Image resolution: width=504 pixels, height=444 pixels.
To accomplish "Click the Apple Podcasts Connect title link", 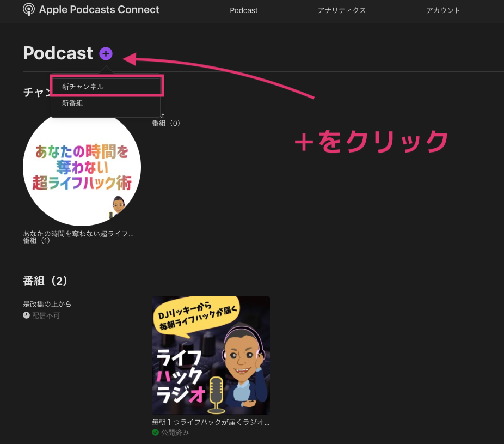I will point(99,10).
